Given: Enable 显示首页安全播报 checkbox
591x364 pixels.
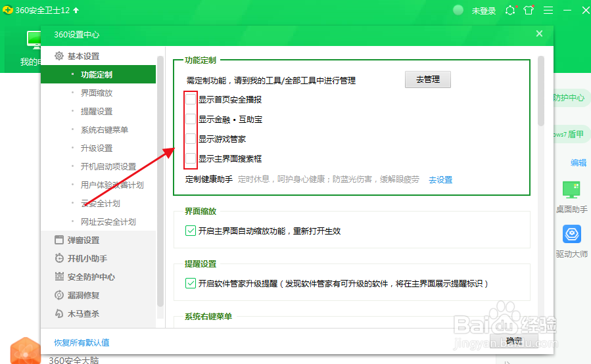Looking at the screenshot, I should 191,99.
